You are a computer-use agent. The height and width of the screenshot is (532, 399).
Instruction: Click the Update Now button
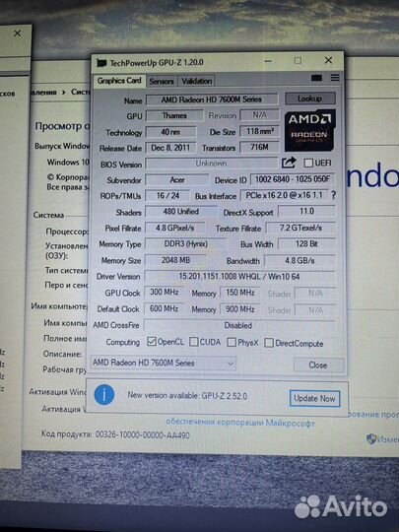coord(314,398)
